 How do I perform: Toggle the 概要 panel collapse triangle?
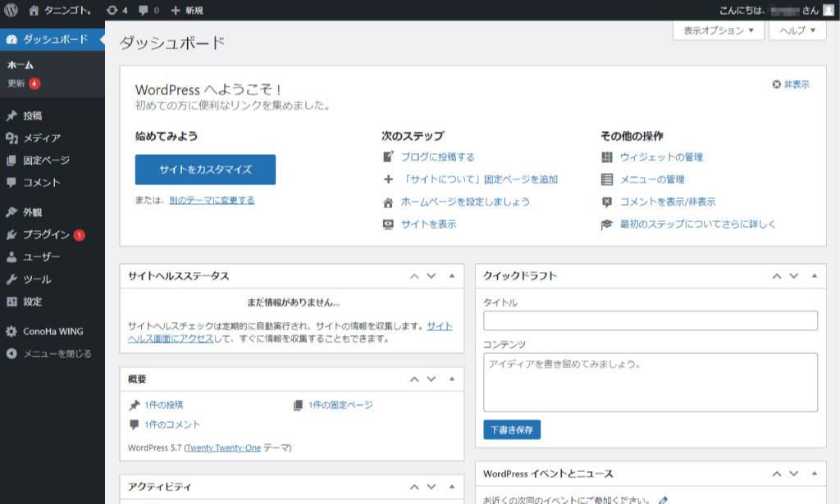452,379
